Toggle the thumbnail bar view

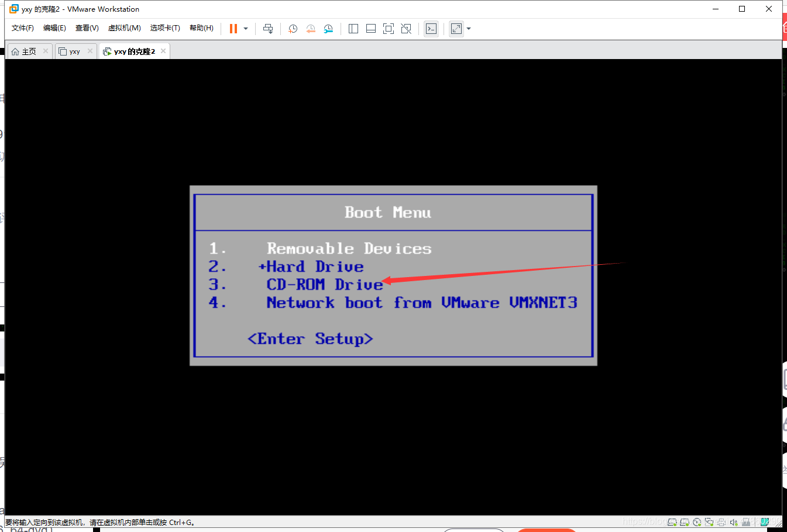pos(371,29)
